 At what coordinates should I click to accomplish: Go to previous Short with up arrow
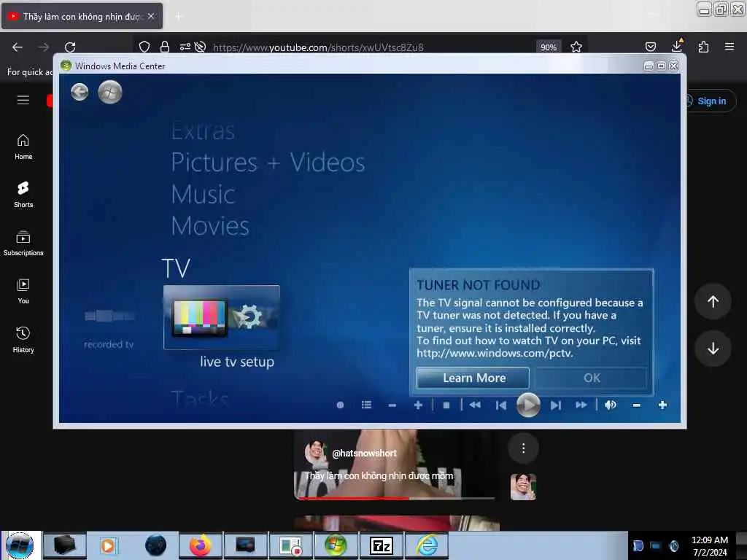(x=713, y=301)
